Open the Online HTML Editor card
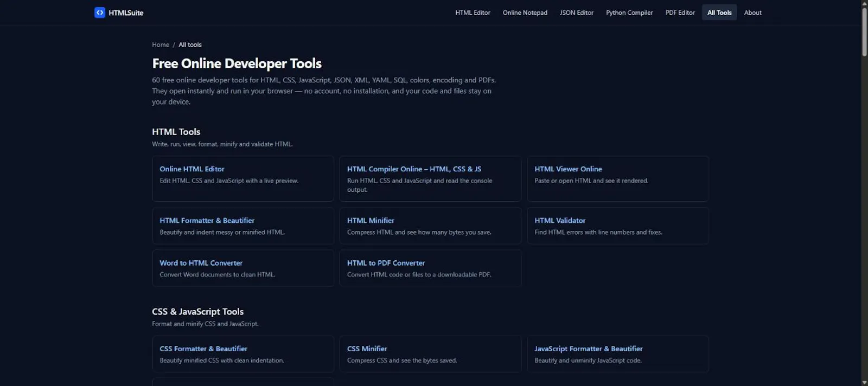 pos(243,179)
